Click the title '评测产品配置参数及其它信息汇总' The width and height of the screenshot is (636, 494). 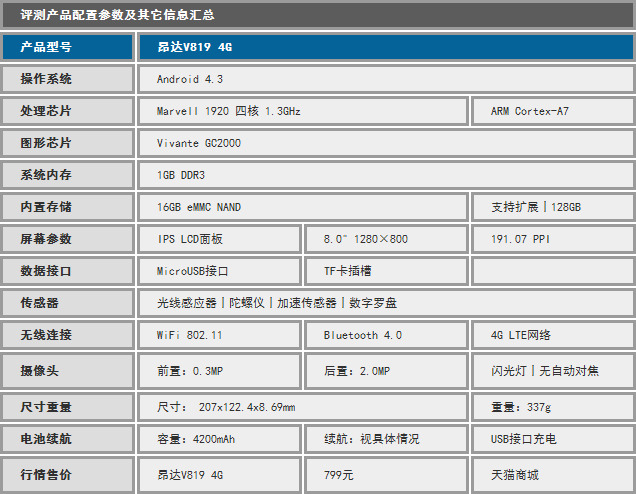(118, 15)
